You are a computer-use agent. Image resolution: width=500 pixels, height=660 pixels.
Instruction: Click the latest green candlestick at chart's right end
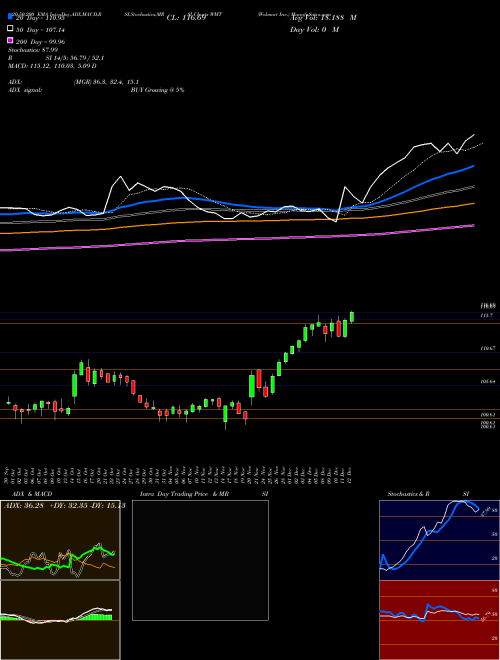point(352,317)
